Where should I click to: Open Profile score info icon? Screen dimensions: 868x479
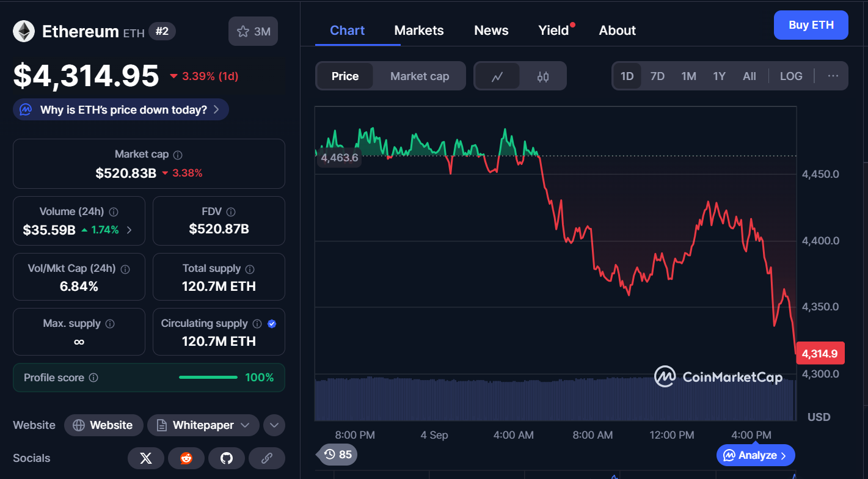[93, 378]
